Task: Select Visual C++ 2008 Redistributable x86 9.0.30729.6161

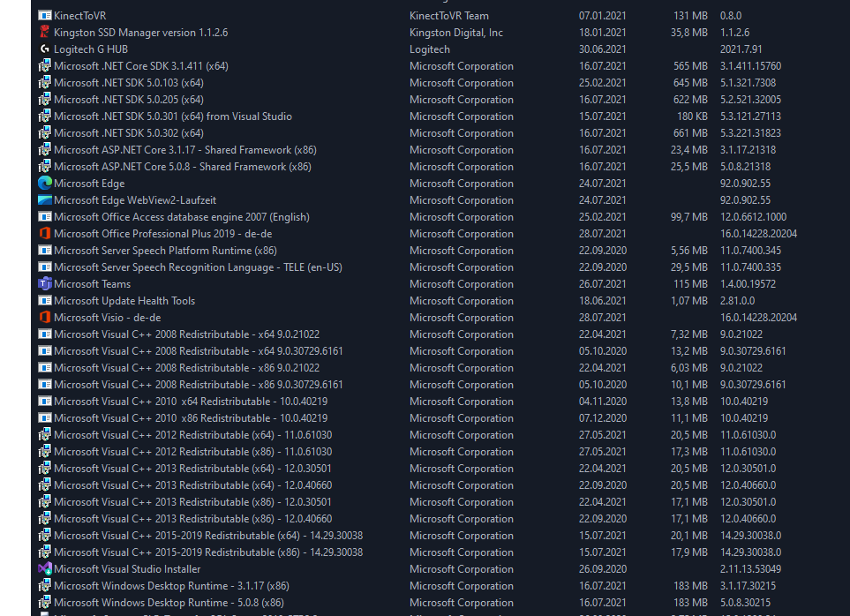Action: point(199,385)
